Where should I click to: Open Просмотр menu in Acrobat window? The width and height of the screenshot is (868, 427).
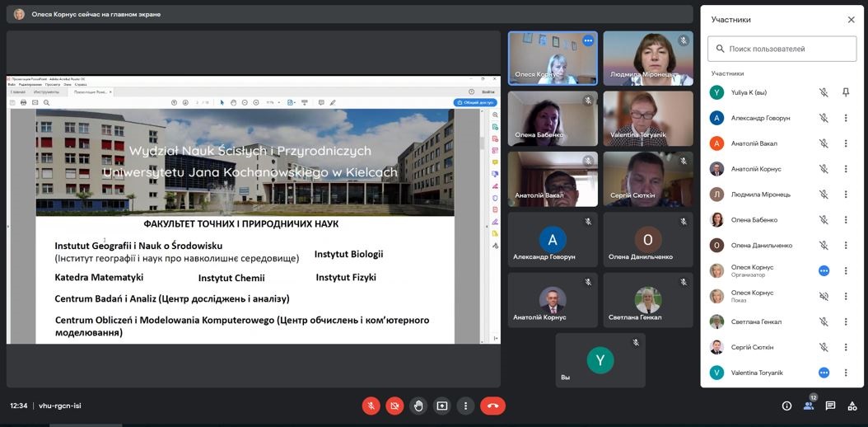[x=54, y=84]
